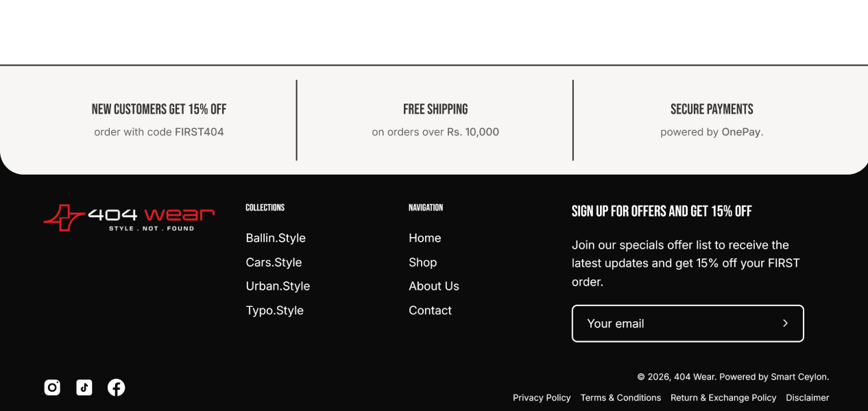Open the Facebook social icon
Screen dimensions: 868x411
pos(117,388)
